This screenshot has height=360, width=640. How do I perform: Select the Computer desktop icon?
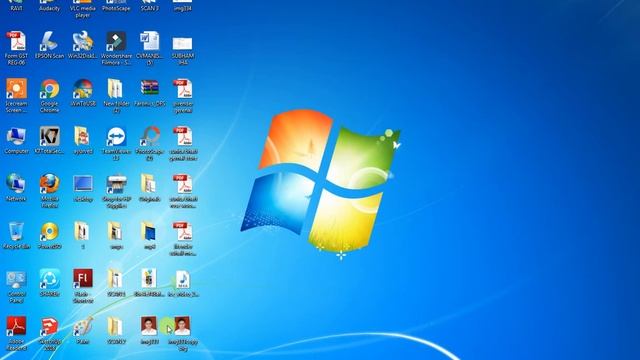[16, 136]
